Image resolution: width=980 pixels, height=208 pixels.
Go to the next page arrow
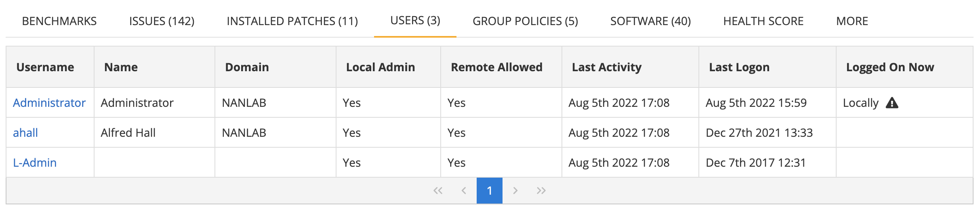515,191
